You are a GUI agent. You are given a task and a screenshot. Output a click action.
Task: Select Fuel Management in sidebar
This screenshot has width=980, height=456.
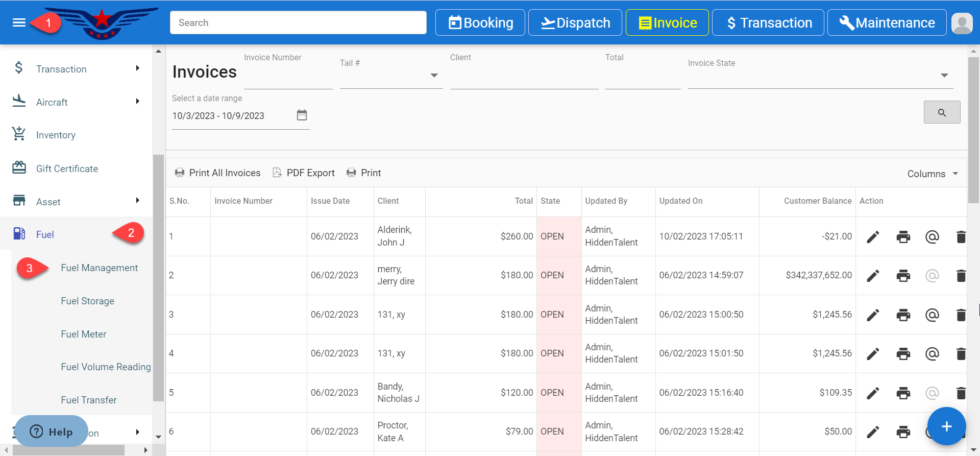pyautogui.click(x=99, y=268)
